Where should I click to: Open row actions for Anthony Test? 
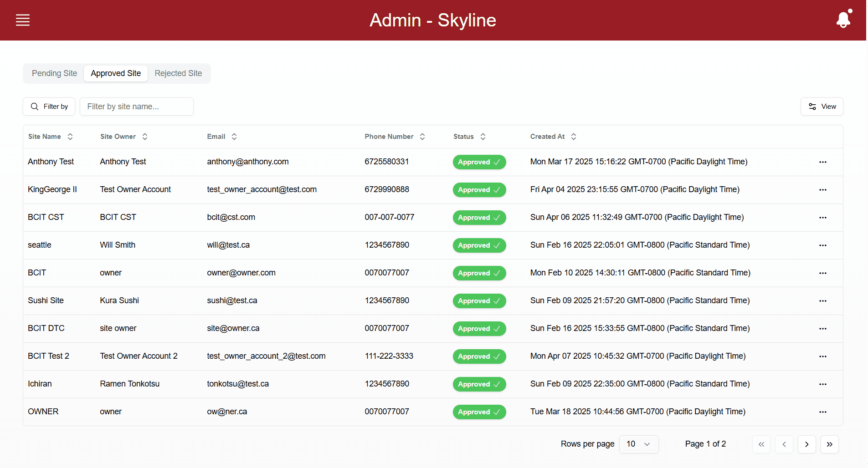[822, 162]
